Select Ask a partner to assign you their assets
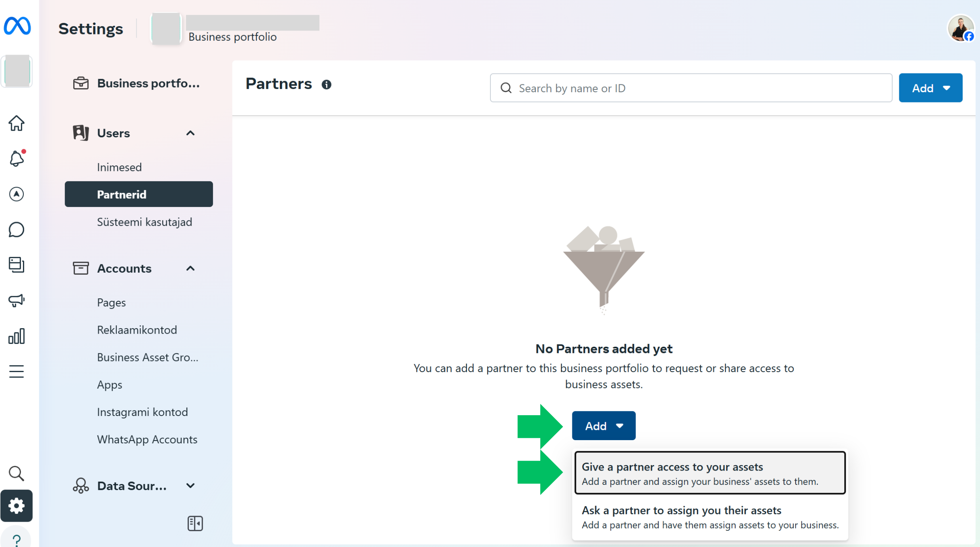980x547 pixels. click(710, 517)
